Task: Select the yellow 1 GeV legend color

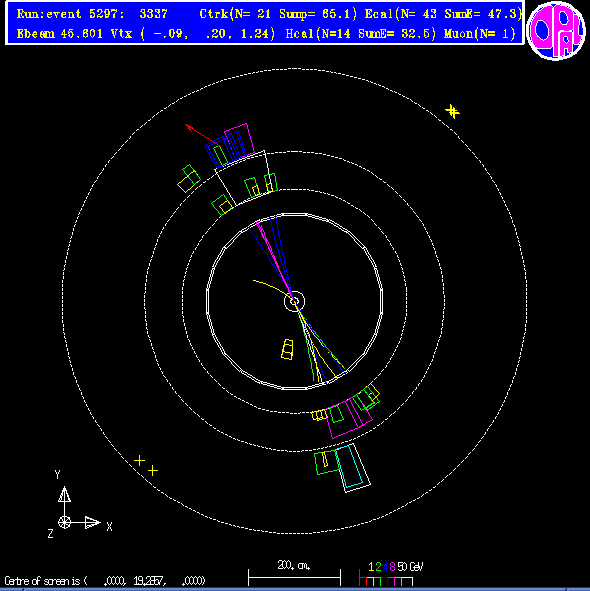Action: point(371,567)
